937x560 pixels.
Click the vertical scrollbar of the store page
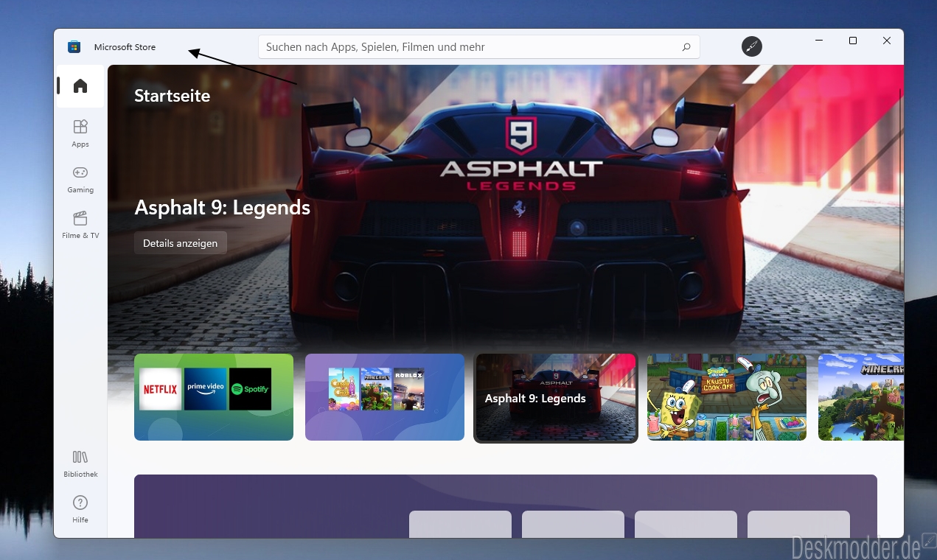pos(900,181)
